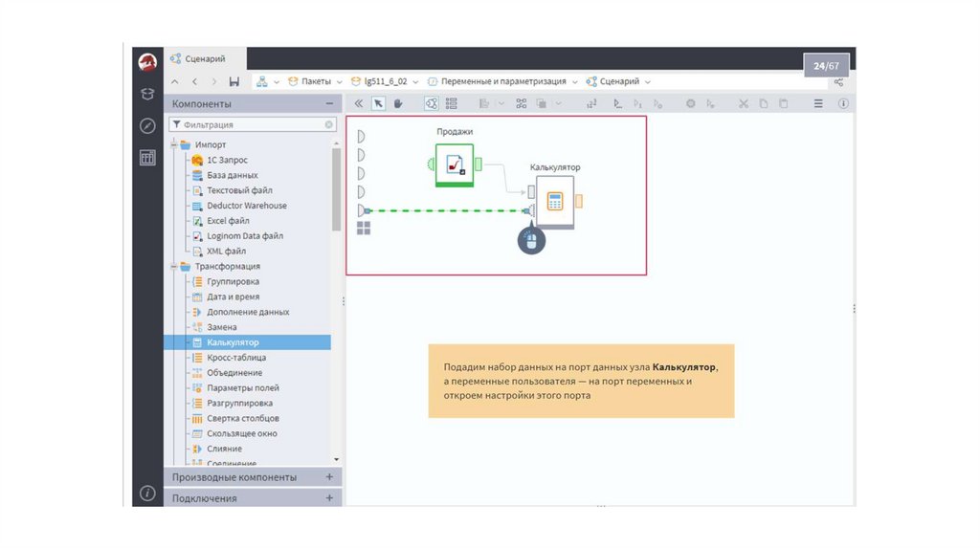Click the Продажи node on canvas

455,165
